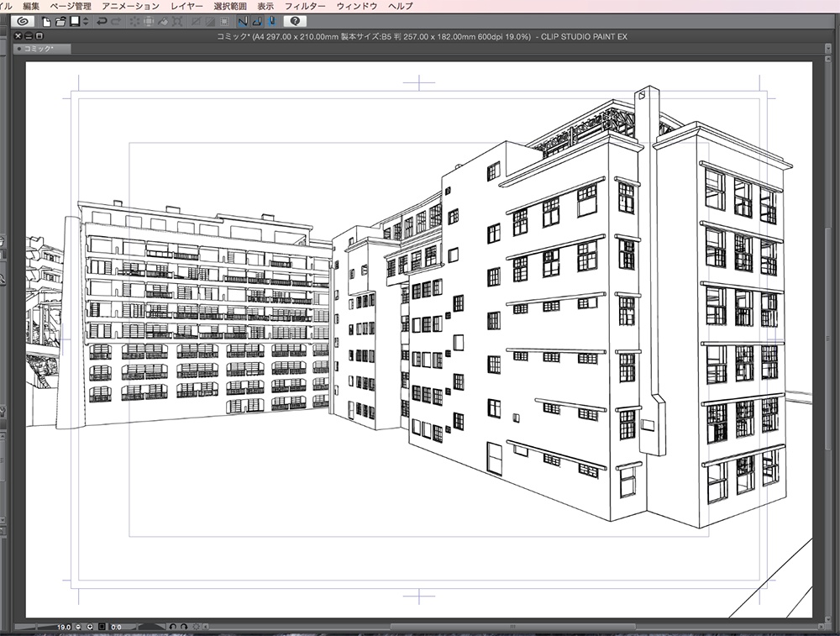Click the Clear Outside Selection icon
840x636 pixels.
(149, 22)
